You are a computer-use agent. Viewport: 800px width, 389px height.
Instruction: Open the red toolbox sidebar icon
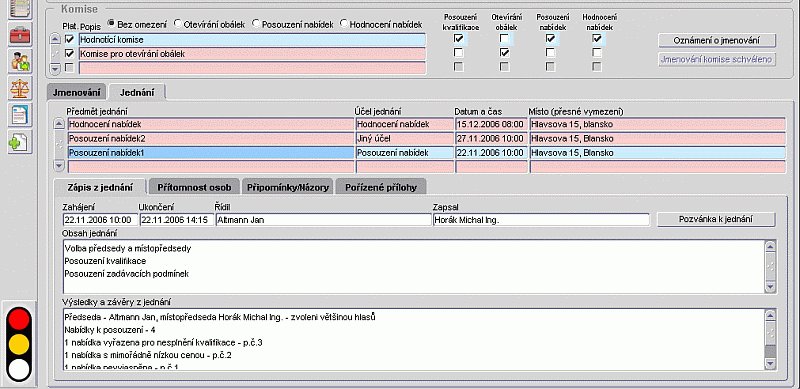click(x=20, y=35)
